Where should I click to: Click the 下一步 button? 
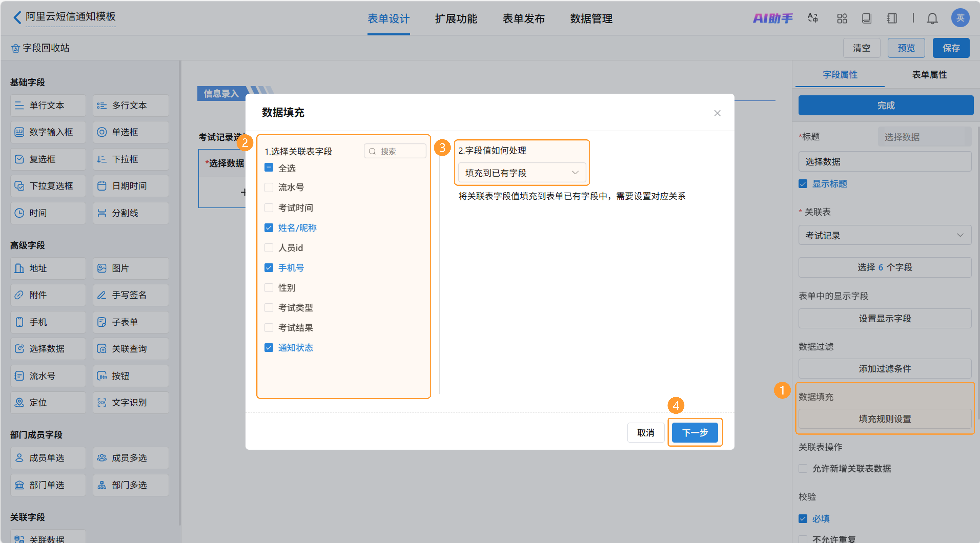695,433
